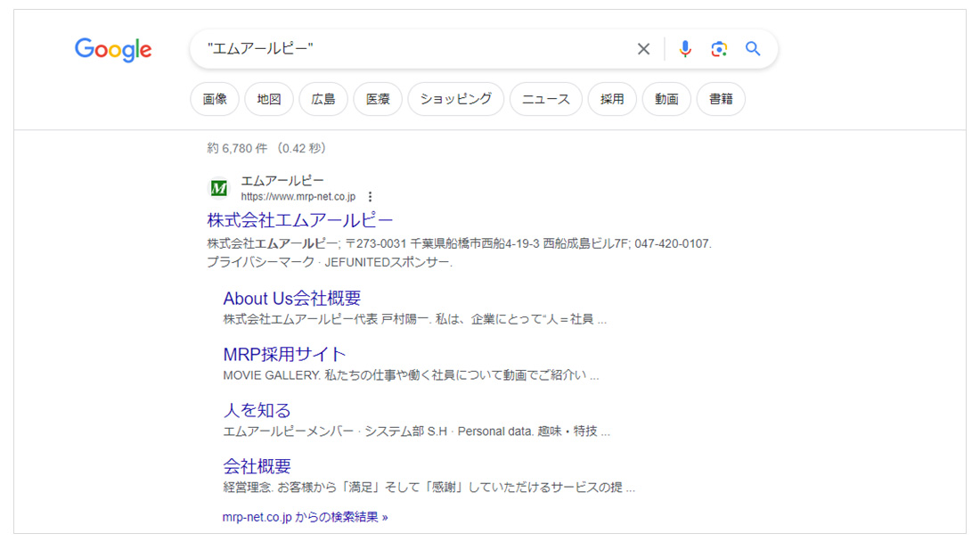Image resolution: width=980 pixels, height=542 pixels.
Task: Expand more results from mrp-net.co.jp
Action: click(305, 516)
